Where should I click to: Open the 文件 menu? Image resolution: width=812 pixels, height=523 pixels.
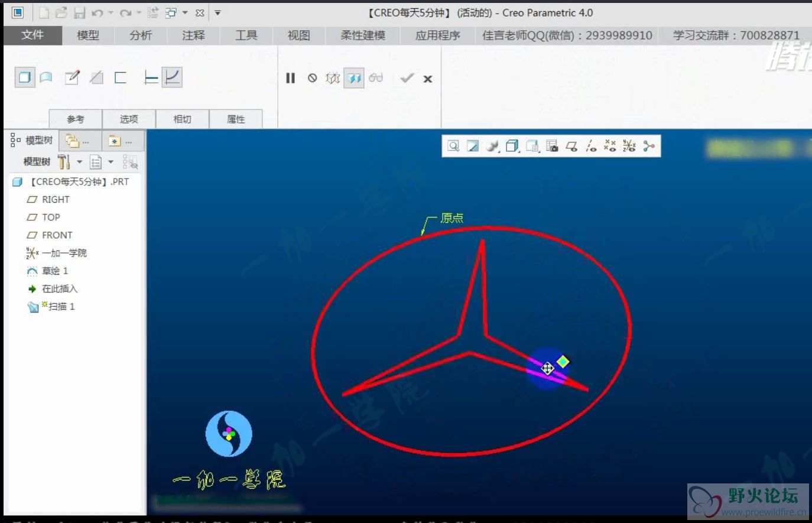point(33,35)
